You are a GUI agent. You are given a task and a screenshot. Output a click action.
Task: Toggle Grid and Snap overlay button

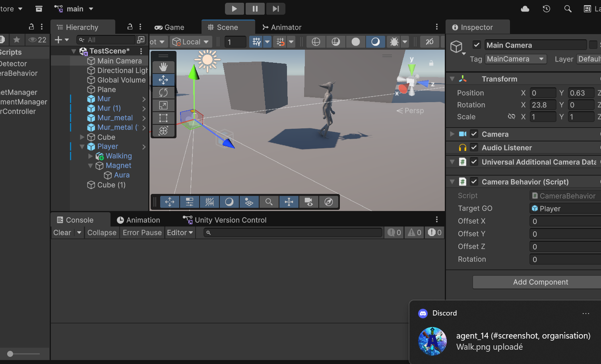[209, 202]
